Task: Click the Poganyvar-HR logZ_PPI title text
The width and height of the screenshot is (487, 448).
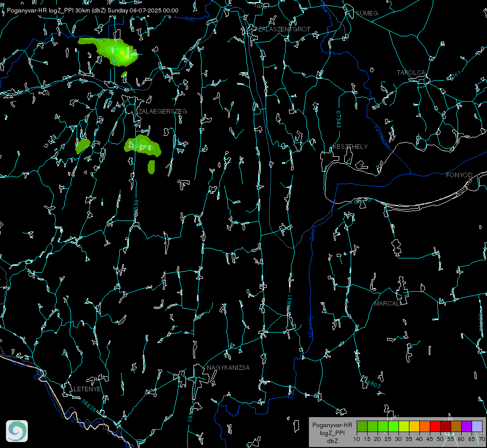Action: click(x=93, y=10)
